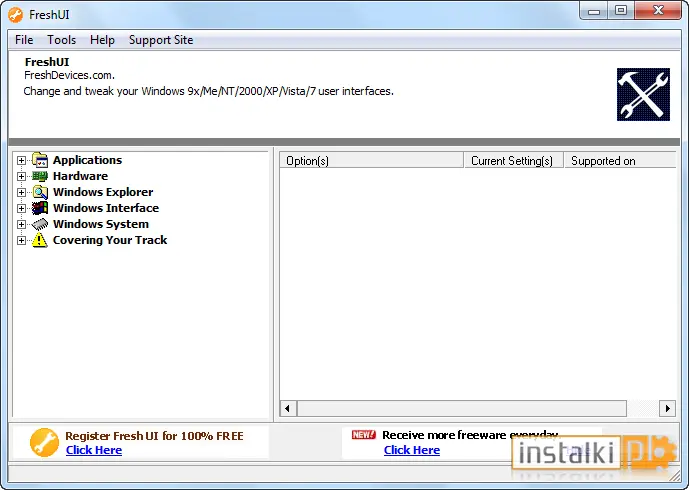
Task: Click the right arrow of horizontal scrollbar
Action: coord(667,408)
